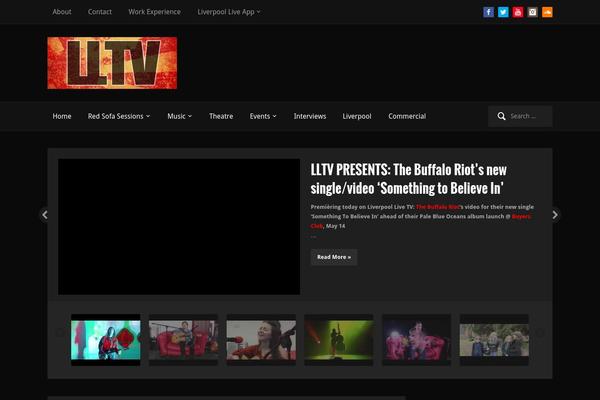
Task: Open the About page
Action: point(62,12)
